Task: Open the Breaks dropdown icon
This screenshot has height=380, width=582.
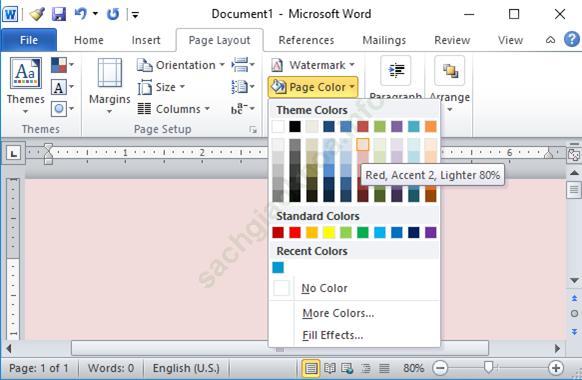Action: click(x=243, y=65)
